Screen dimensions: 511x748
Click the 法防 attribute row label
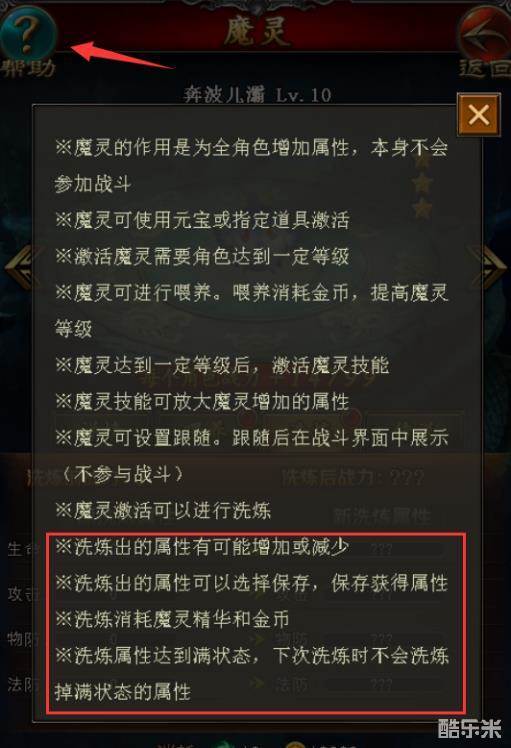20,684
